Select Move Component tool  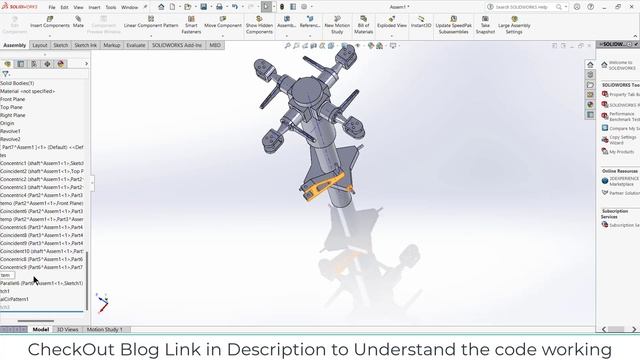[x=222, y=22]
